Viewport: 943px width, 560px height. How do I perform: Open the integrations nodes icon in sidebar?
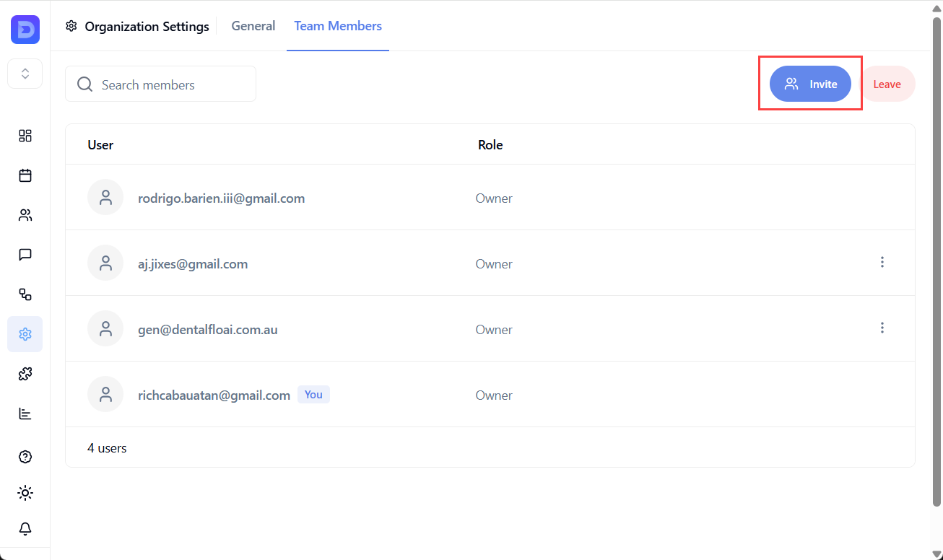[25, 294]
